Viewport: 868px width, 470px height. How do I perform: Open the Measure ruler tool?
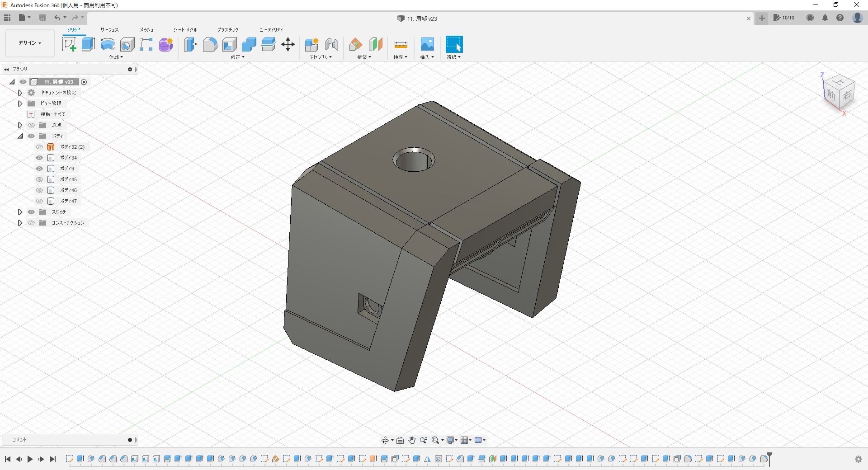[401, 44]
